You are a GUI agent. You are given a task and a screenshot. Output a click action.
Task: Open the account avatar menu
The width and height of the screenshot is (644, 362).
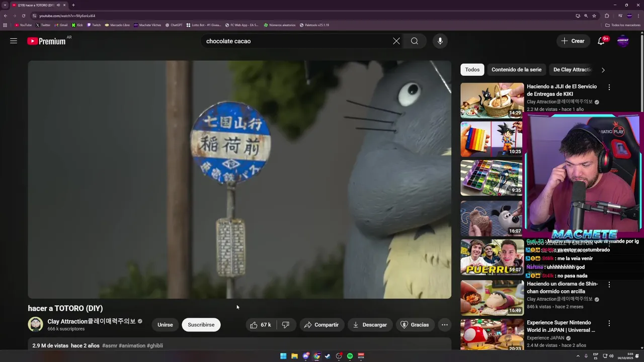pyautogui.click(x=623, y=41)
